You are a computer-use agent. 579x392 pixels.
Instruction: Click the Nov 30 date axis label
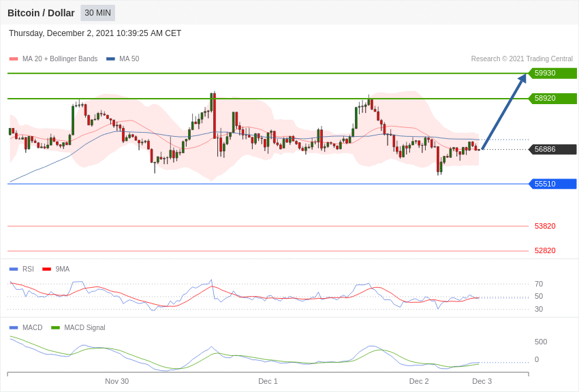coord(117,381)
